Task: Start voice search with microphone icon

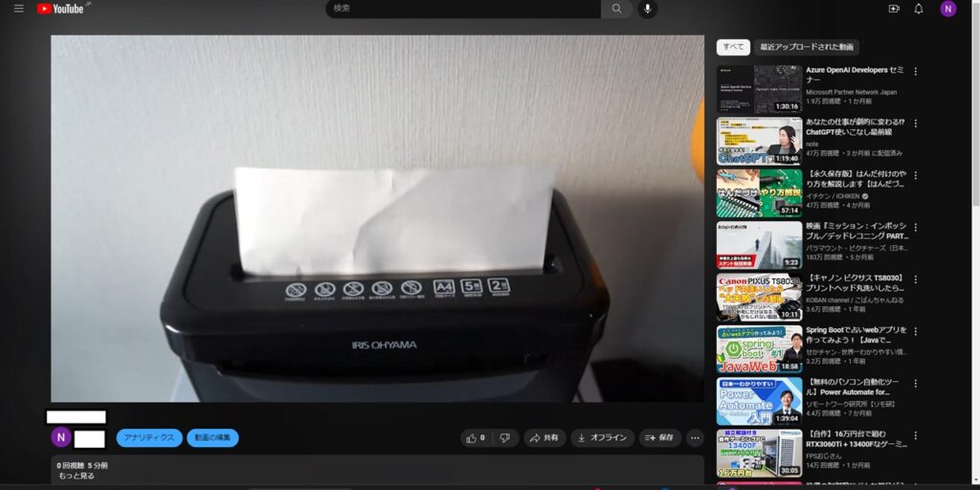Action: [x=648, y=9]
